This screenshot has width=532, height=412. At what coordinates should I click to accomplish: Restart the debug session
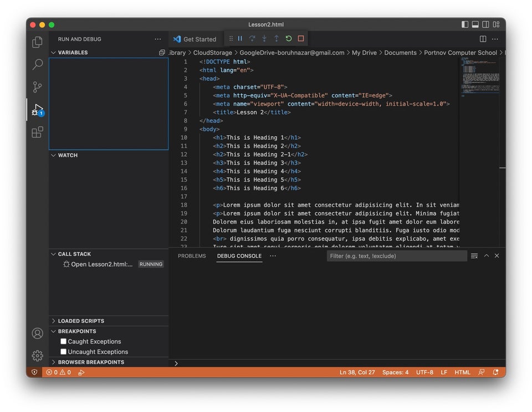[289, 39]
